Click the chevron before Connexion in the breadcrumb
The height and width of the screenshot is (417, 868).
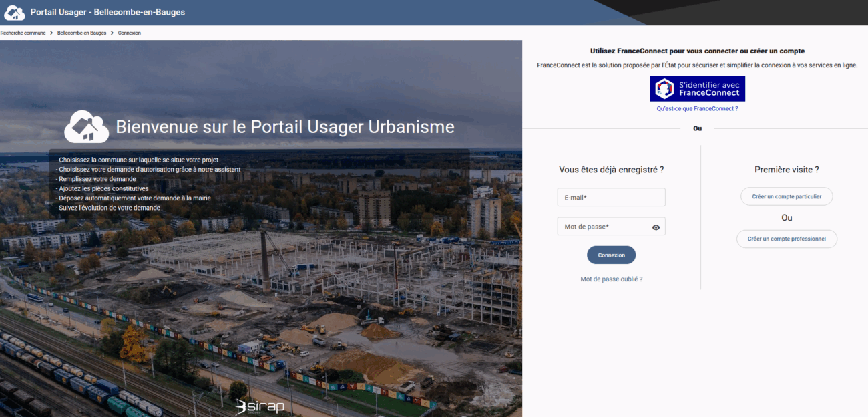[112, 33]
